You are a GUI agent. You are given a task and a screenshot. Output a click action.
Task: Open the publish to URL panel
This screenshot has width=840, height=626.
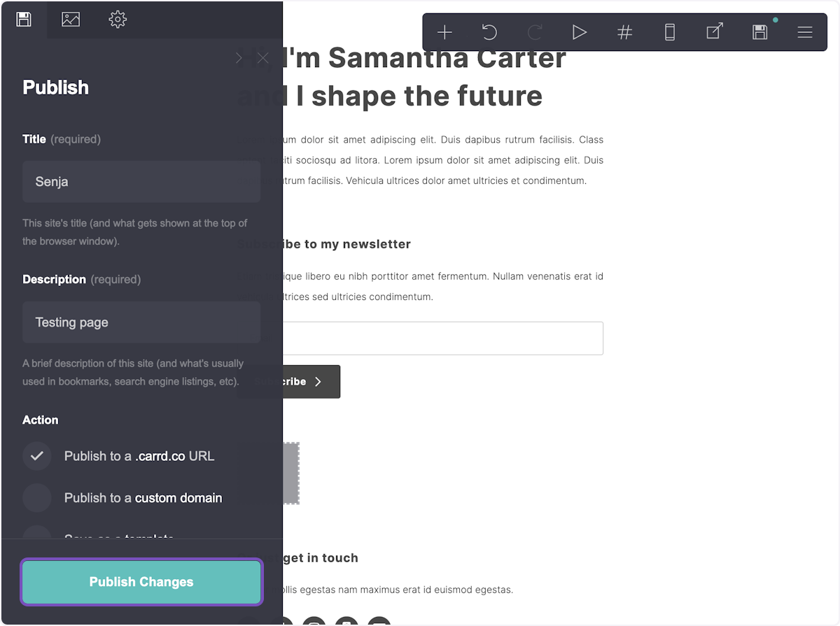[715, 32]
